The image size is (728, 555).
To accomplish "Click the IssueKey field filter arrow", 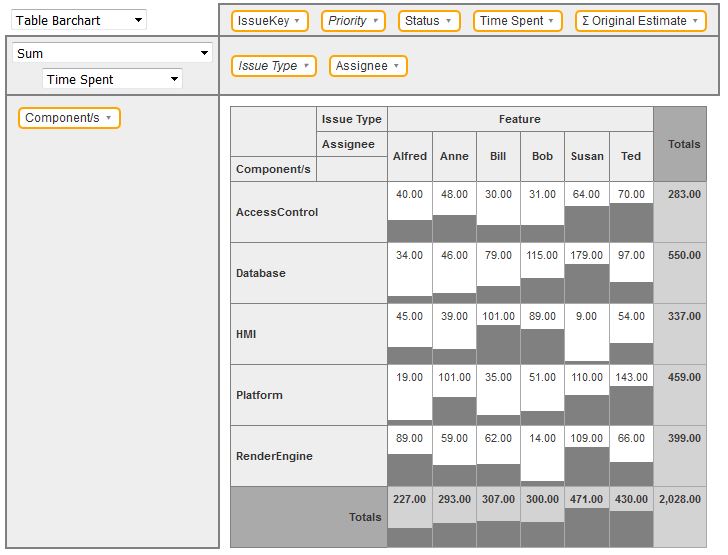I will tap(297, 21).
